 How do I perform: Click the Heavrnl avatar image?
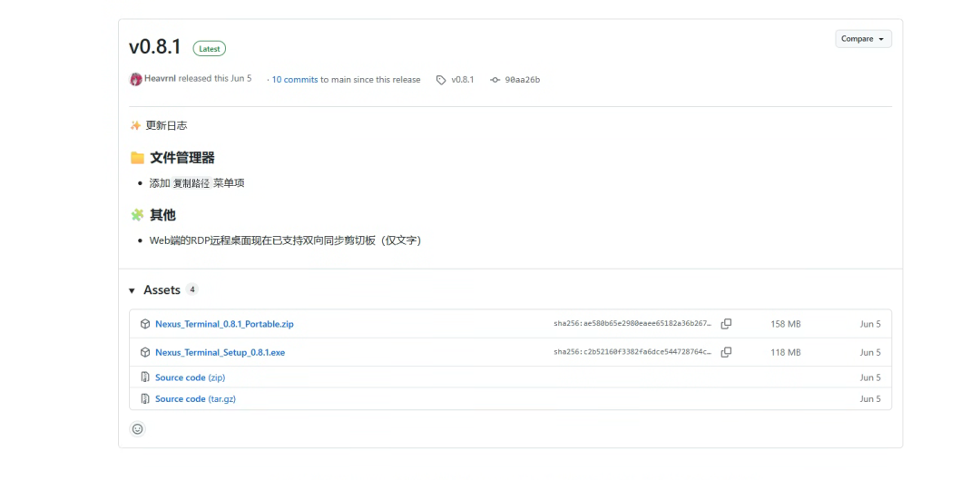pos(136,79)
